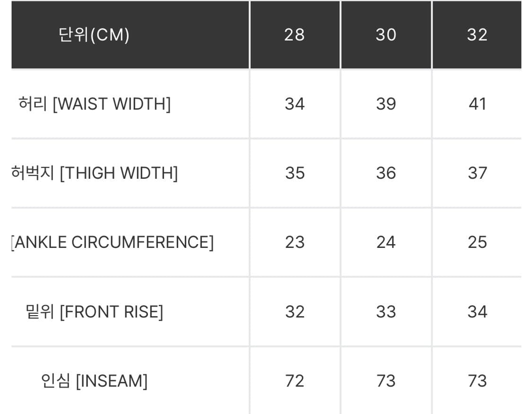
Task: Select the size 30 column header
Action: tap(386, 35)
